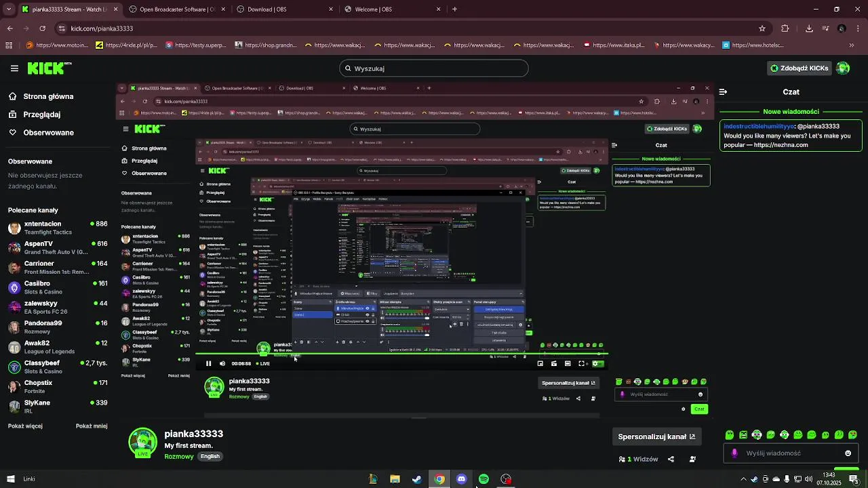Screen dimensions: 868x488
Task: Click the purple microphone icon in chat input
Action: click(734, 453)
